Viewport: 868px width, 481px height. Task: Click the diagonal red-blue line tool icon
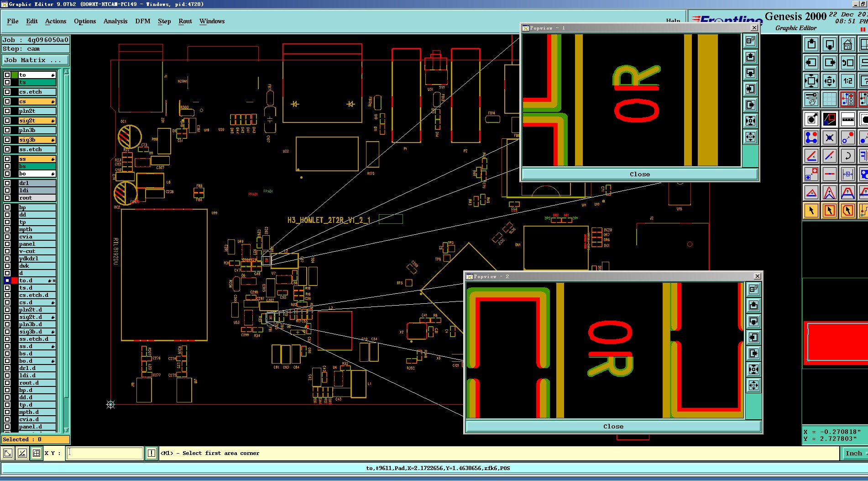pos(830,156)
